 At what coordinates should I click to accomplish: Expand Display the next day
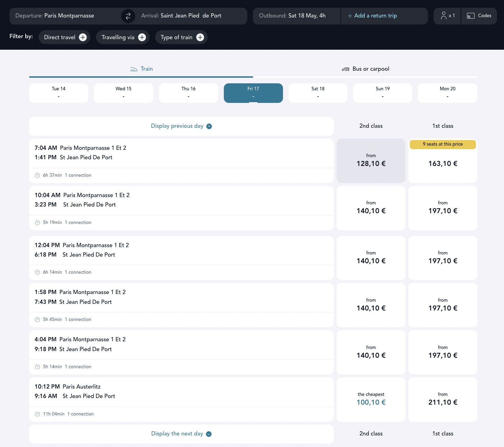click(x=181, y=434)
